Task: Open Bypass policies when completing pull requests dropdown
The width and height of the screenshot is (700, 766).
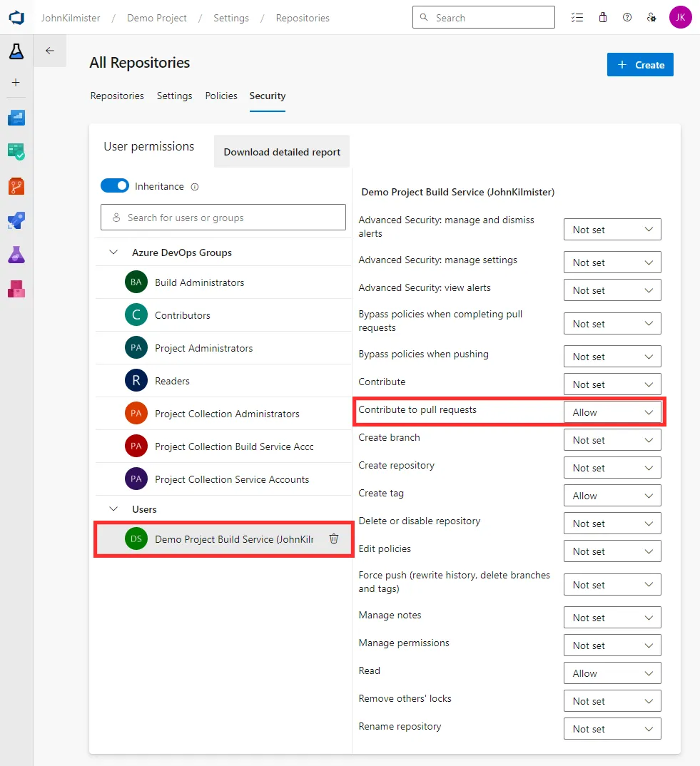Action: (x=612, y=324)
